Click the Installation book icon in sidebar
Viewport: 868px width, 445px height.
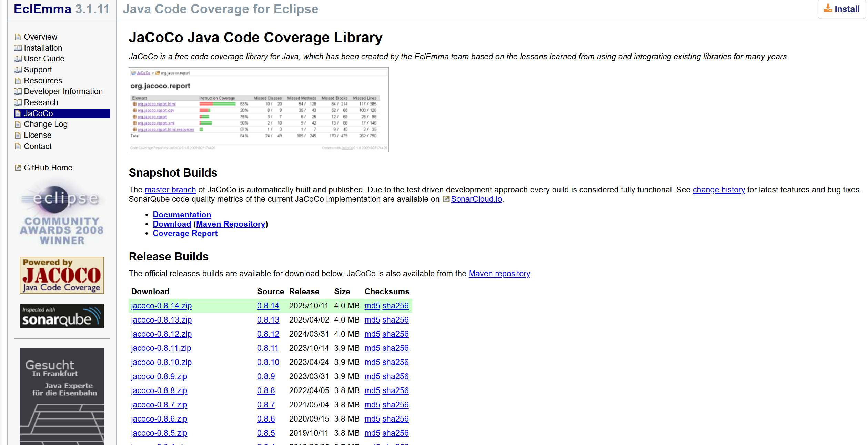[18, 48]
